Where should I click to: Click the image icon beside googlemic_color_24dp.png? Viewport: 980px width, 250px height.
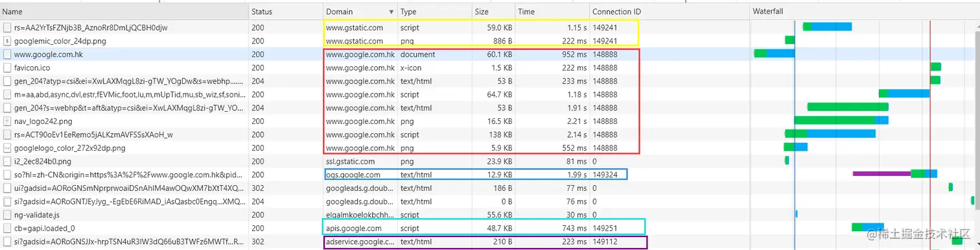click(7, 40)
